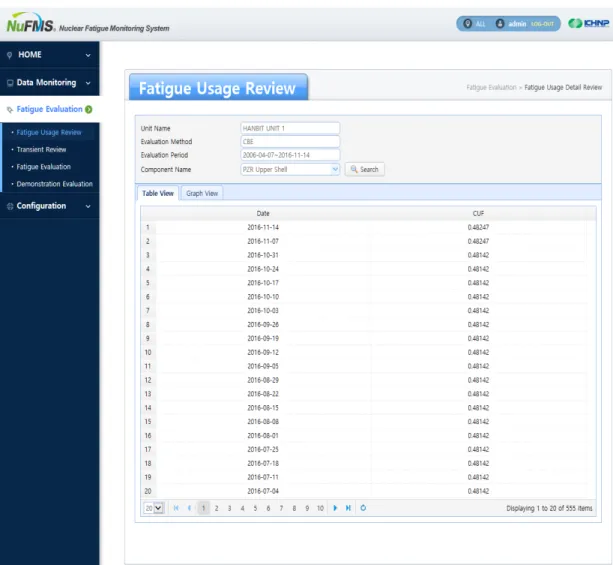The width and height of the screenshot is (613, 565).
Task: Go to page 9 in pager
Action: click(x=307, y=508)
